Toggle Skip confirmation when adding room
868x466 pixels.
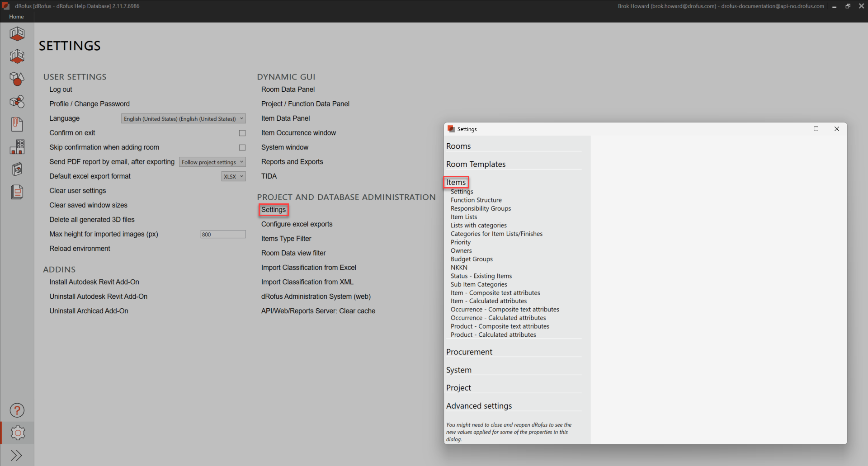coord(242,147)
